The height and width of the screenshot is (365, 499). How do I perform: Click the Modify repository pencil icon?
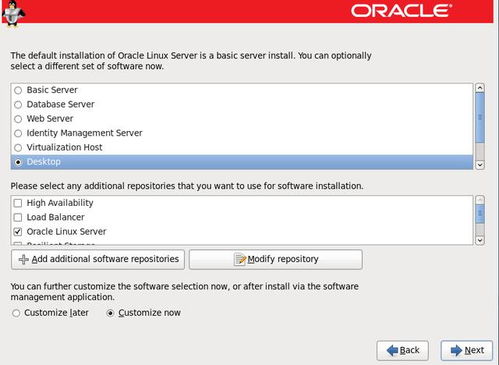pyautogui.click(x=240, y=259)
